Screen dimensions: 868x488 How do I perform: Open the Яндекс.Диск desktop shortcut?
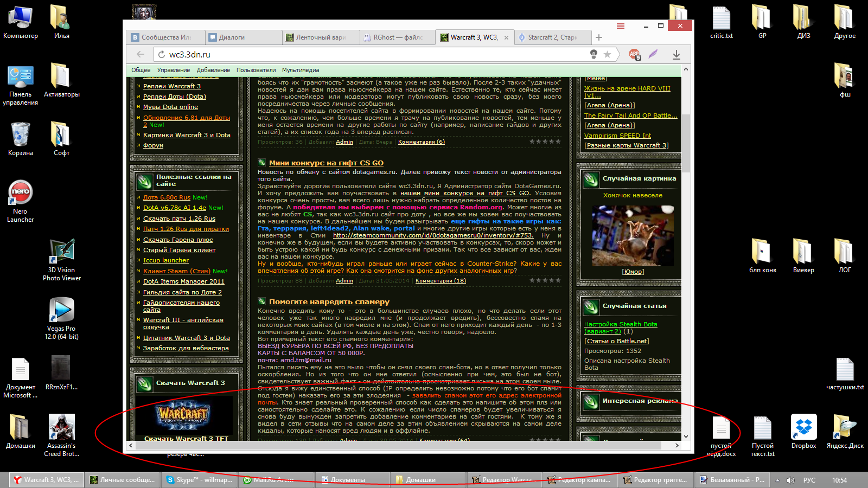[845, 431]
